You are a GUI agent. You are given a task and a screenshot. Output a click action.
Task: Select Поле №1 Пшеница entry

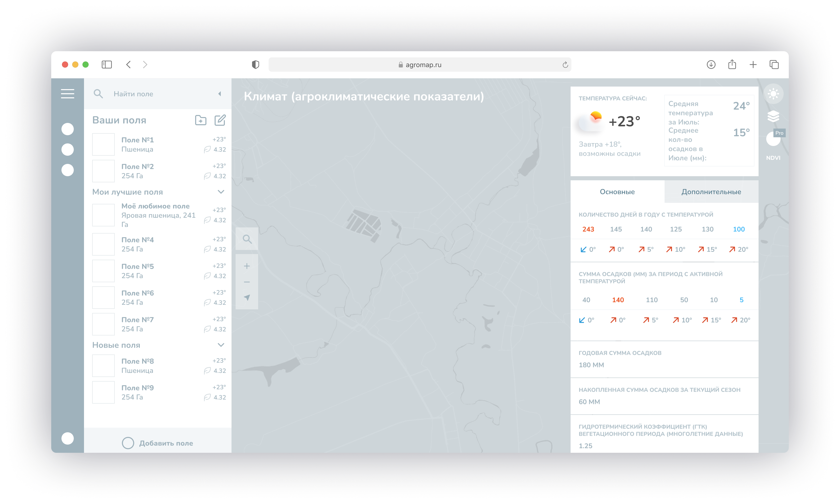pos(159,144)
